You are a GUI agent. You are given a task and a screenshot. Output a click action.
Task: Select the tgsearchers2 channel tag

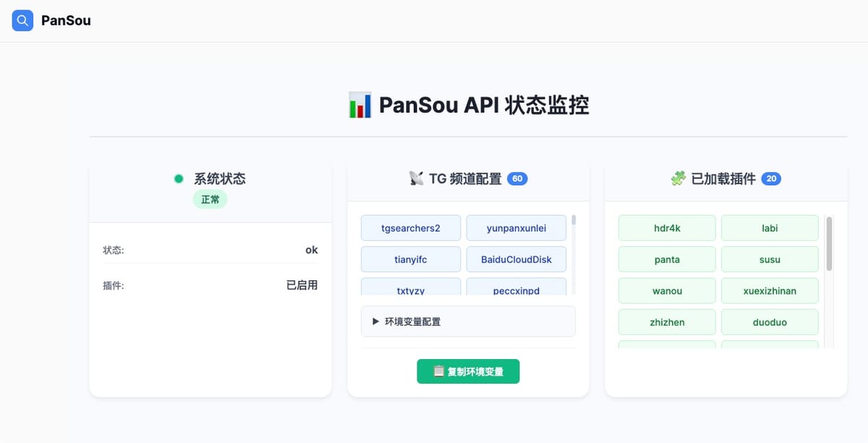click(410, 228)
